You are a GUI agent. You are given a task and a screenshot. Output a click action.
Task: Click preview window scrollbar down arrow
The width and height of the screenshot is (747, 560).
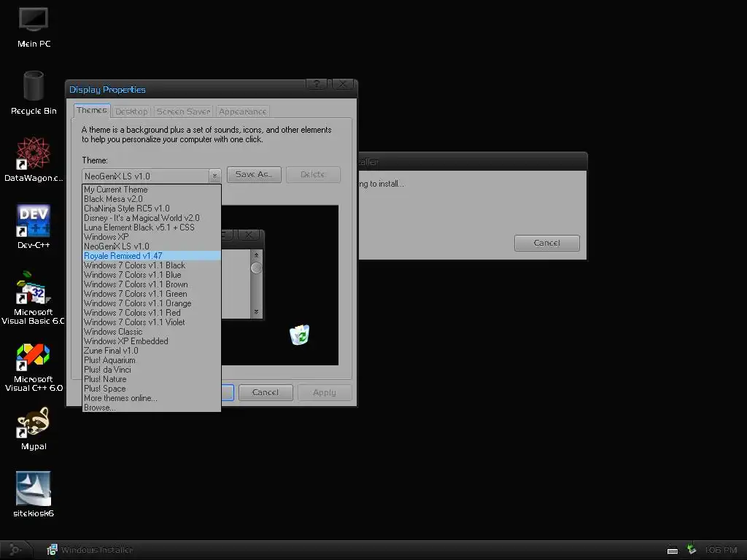click(x=256, y=312)
